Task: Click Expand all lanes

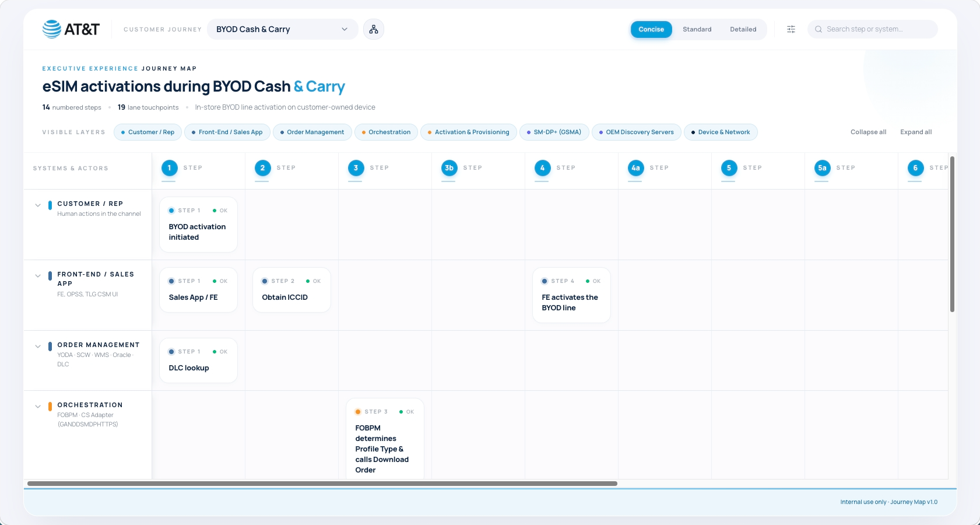Action: coord(916,132)
